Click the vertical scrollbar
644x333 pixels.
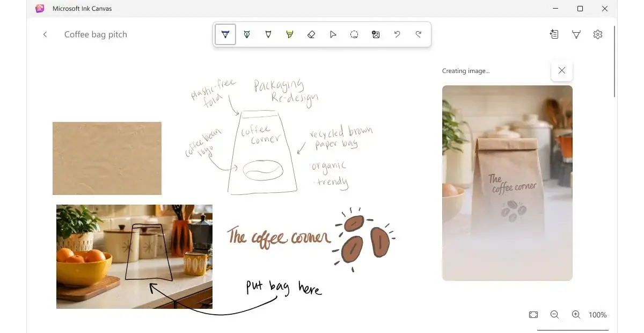pos(615,62)
